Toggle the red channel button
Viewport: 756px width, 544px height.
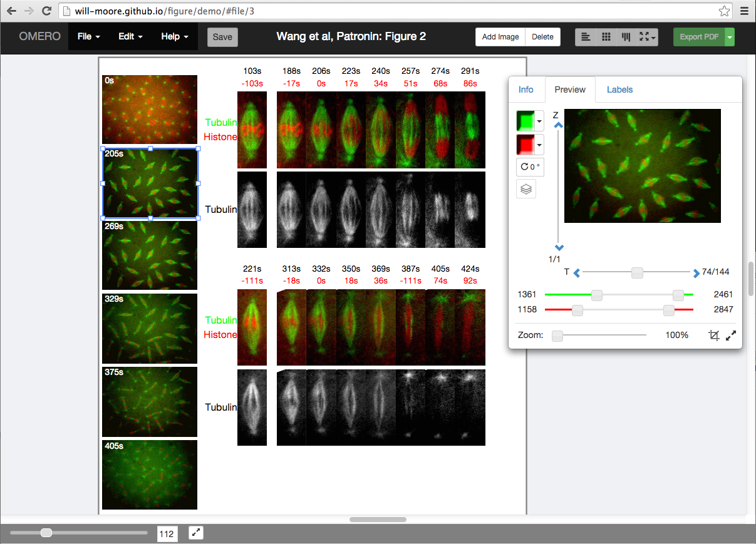(526, 145)
